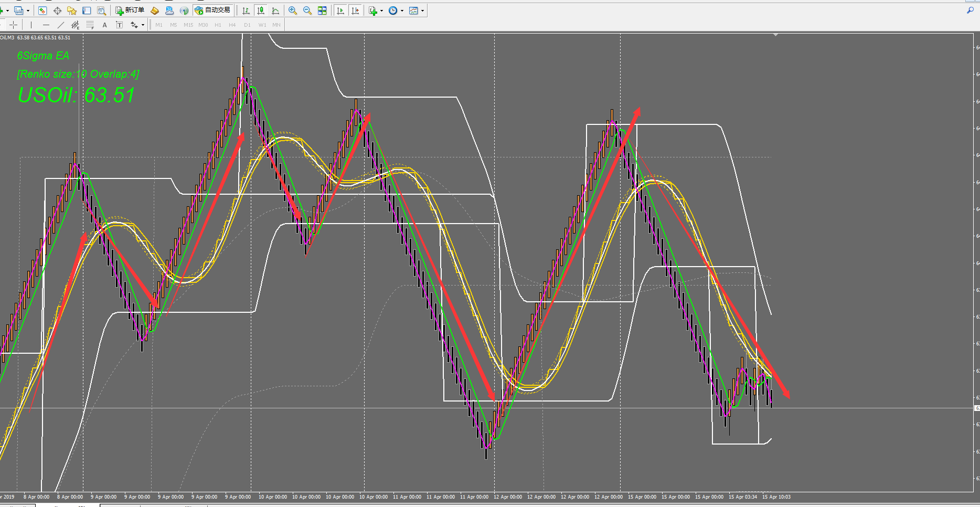Open the Templates icon
The width and height of the screenshot is (980, 507).
tap(413, 10)
